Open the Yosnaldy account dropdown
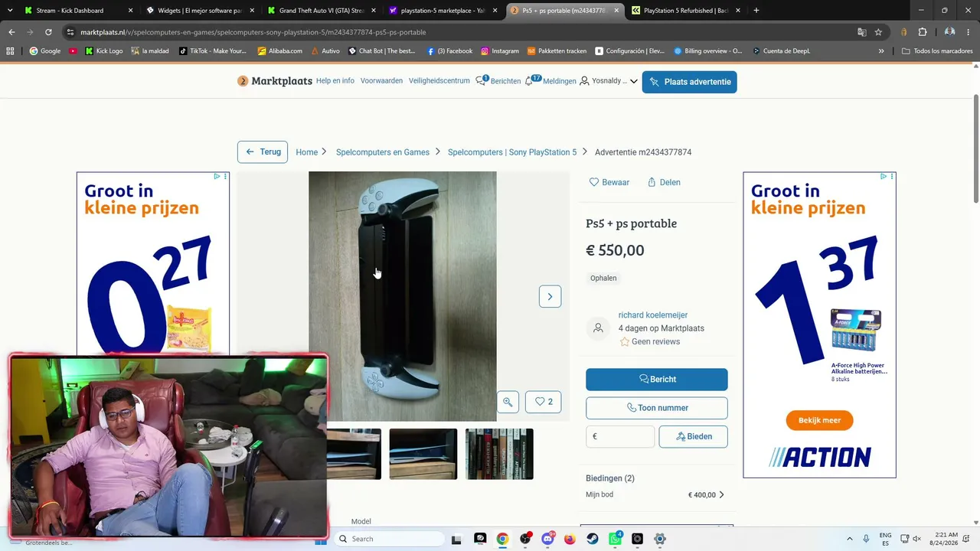 [x=609, y=81]
